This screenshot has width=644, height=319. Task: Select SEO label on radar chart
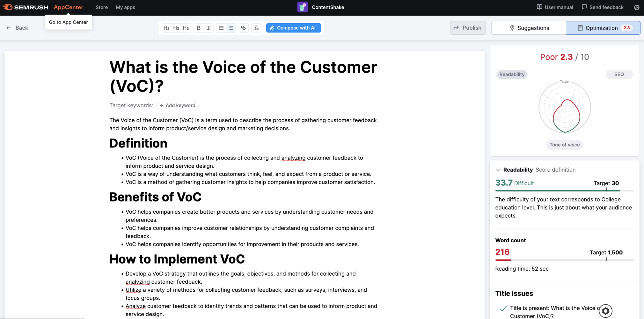tap(619, 74)
